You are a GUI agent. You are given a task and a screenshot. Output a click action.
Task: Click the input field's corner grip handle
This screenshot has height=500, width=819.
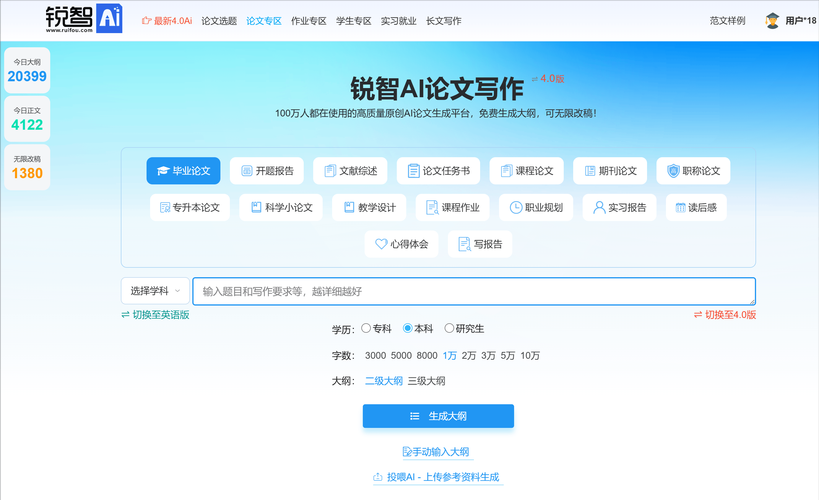pyautogui.click(x=752, y=301)
